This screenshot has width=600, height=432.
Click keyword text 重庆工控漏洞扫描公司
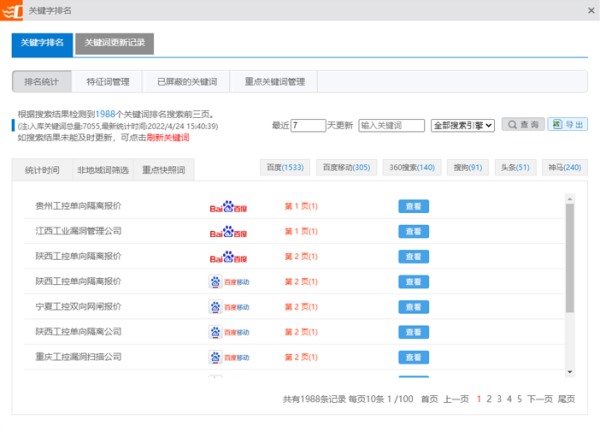[78, 357]
